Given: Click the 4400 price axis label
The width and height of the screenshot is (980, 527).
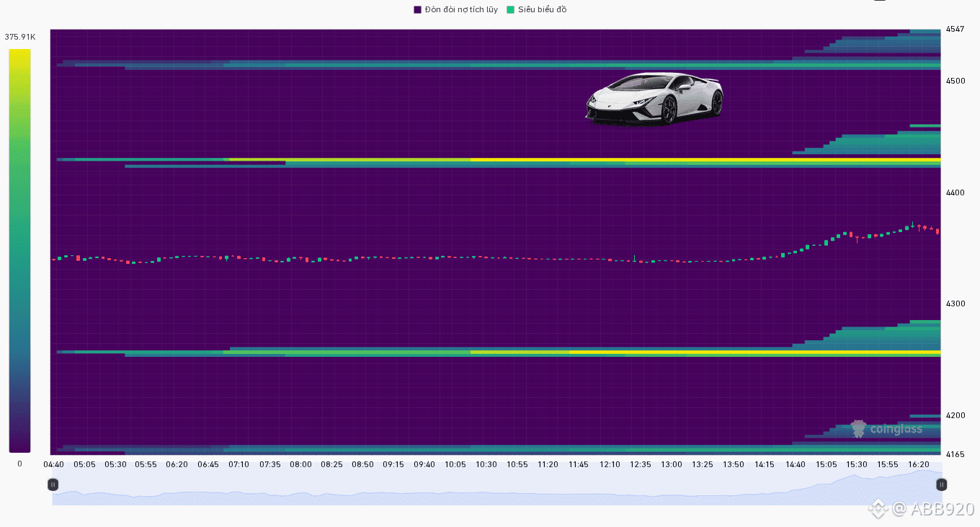Looking at the screenshot, I should coord(955,192).
